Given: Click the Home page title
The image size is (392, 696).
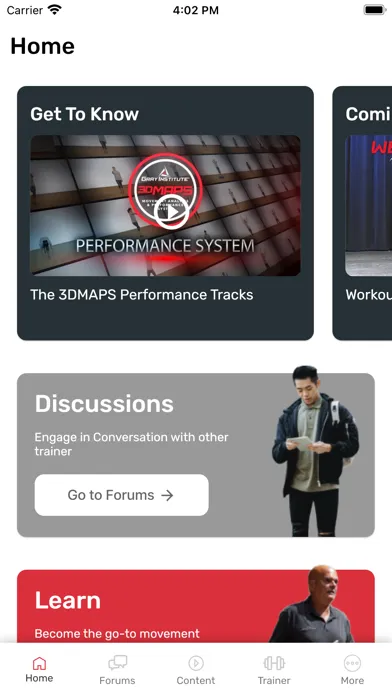Looking at the screenshot, I should coord(43,46).
